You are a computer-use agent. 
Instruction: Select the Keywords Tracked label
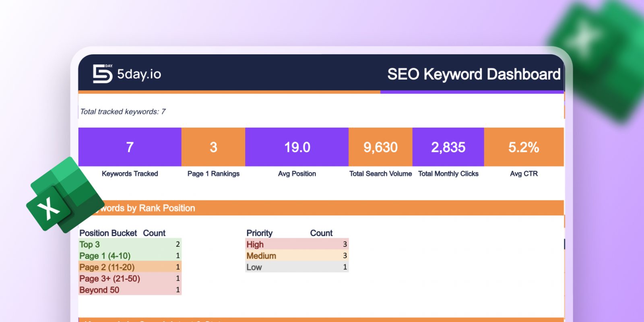point(130,173)
